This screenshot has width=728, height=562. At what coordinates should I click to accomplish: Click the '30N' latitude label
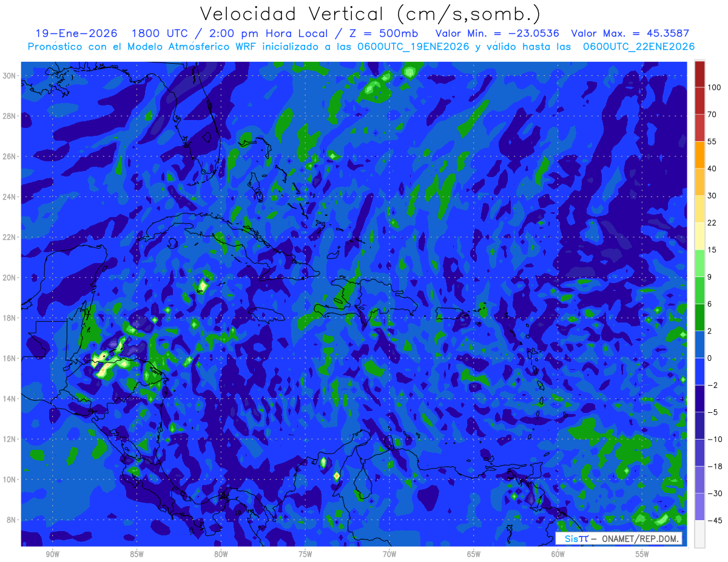pos(10,76)
